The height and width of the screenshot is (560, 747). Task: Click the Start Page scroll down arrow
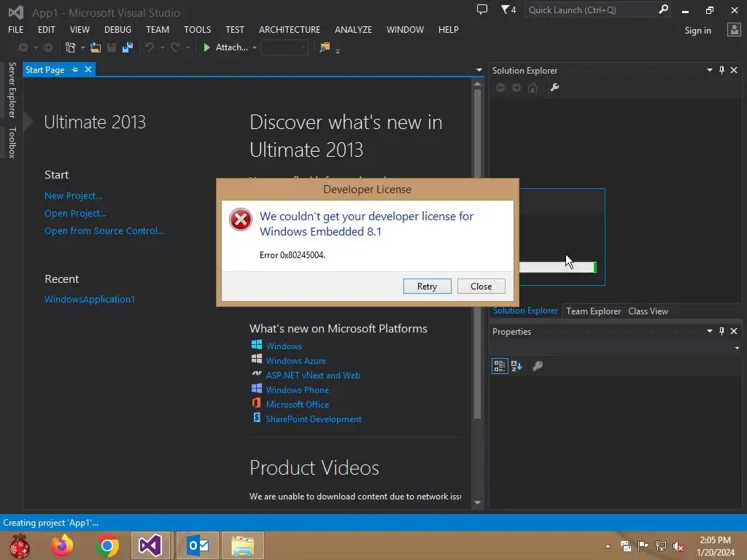(x=477, y=502)
